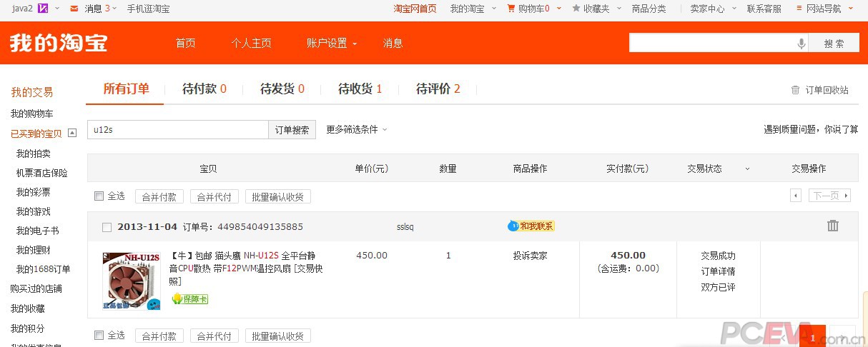Click the microphone icon in search box

tap(802, 44)
